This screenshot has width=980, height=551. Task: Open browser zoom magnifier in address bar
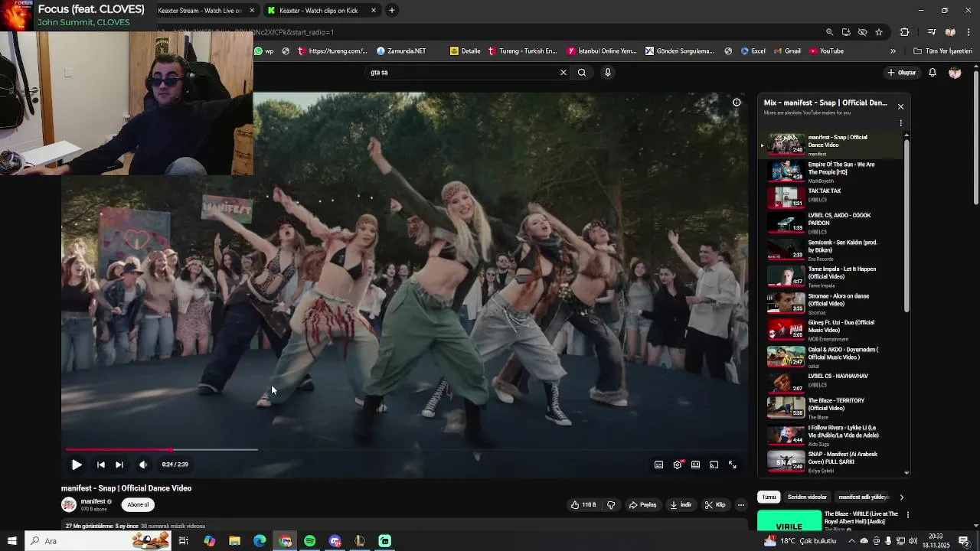[829, 32]
